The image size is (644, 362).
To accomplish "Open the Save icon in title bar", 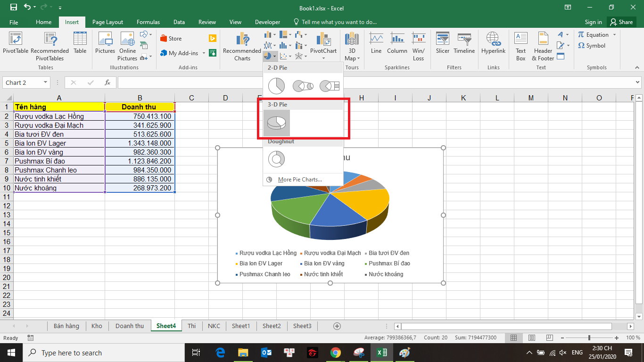I will pos(13,8).
